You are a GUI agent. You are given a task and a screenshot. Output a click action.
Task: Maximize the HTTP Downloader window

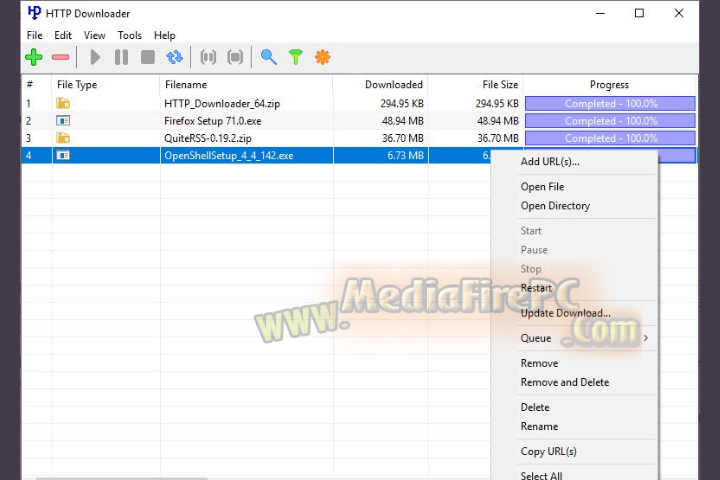639,13
